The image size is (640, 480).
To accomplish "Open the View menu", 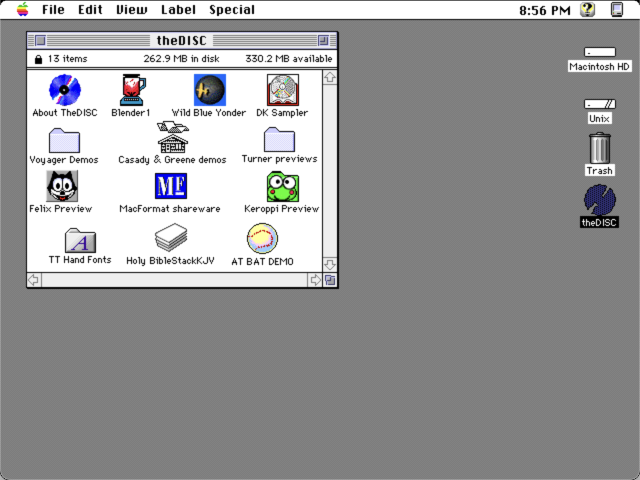I will pyautogui.click(x=131, y=9).
